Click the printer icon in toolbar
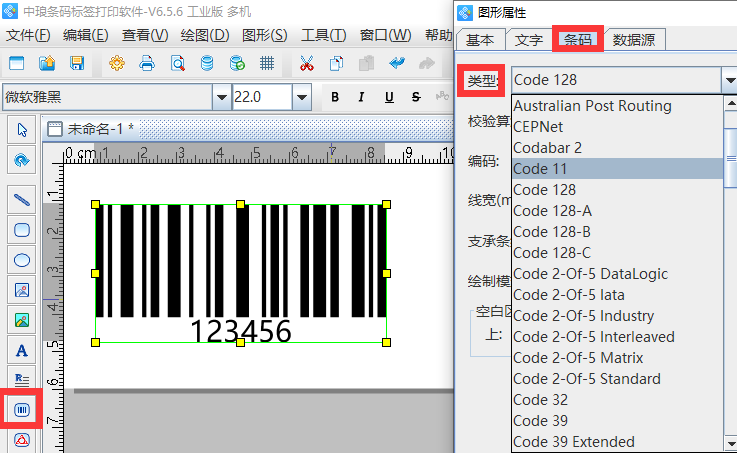The width and height of the screenshot is (737, 453). click(147, 64)
